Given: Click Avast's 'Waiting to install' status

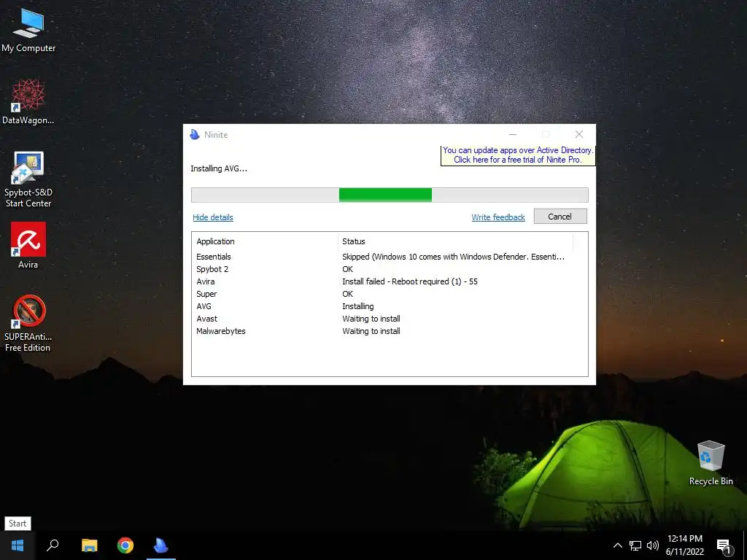Looking at the screenshot, I should (371, 319).
